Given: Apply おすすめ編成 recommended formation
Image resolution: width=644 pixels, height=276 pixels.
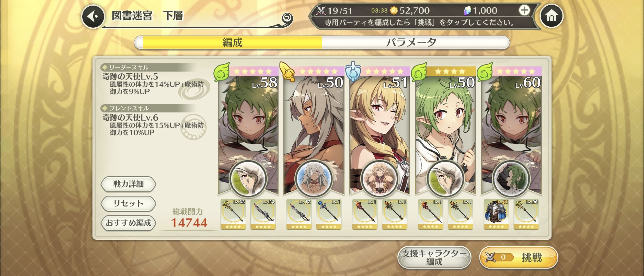Looking at the screenshot, I should tap(128, 223).
